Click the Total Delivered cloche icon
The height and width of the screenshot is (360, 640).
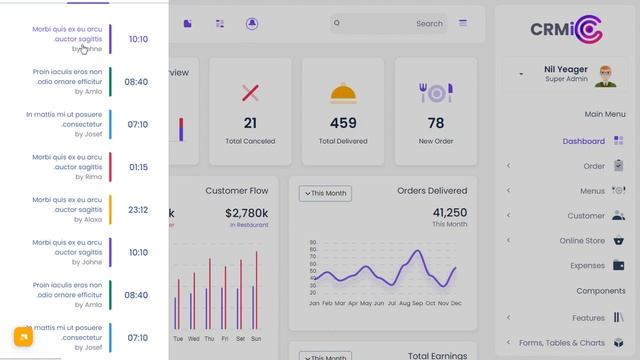(x=343, y=93)
